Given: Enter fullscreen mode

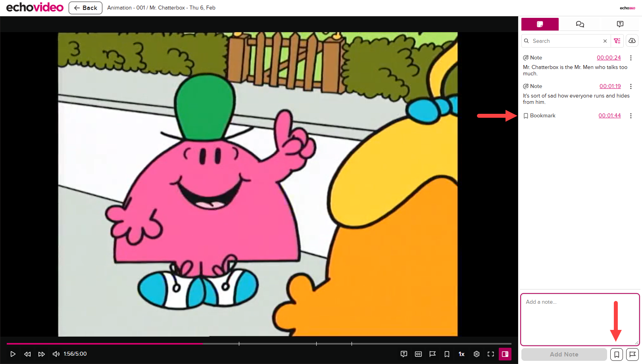Looking at the screenshot, I should click(x=491, y=354).
